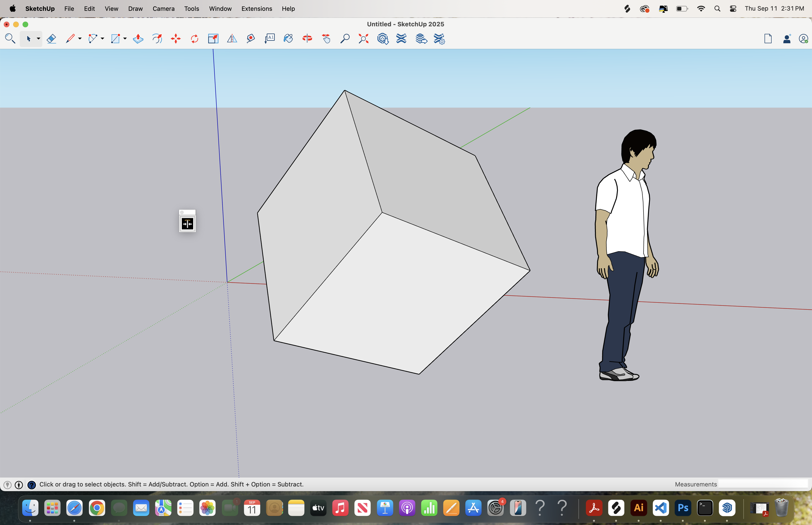Click the Zoom Extents icon
This screenshot has height=525, width=812.
click(363, 39)
